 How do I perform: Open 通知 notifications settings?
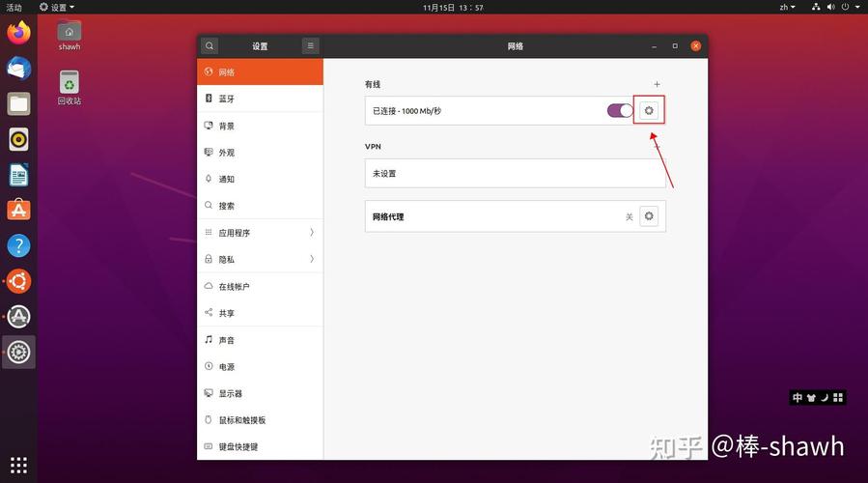pos(260,179)
